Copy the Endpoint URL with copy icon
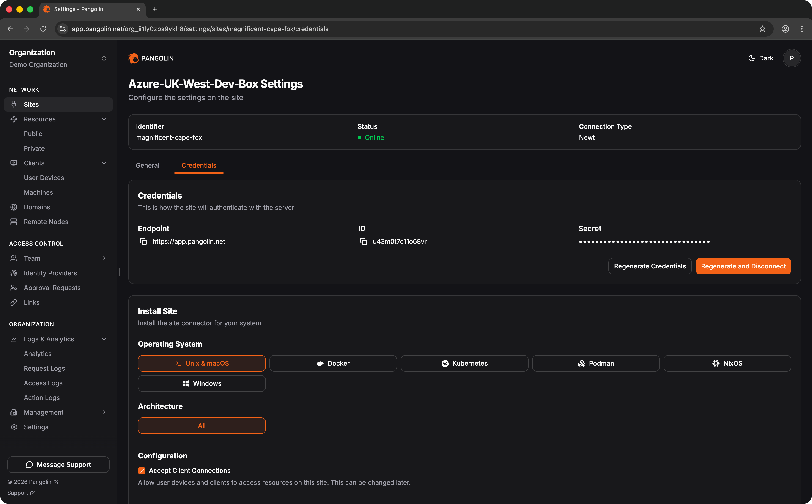This screenshot has height=504, width=812. (x=143, y=241)
